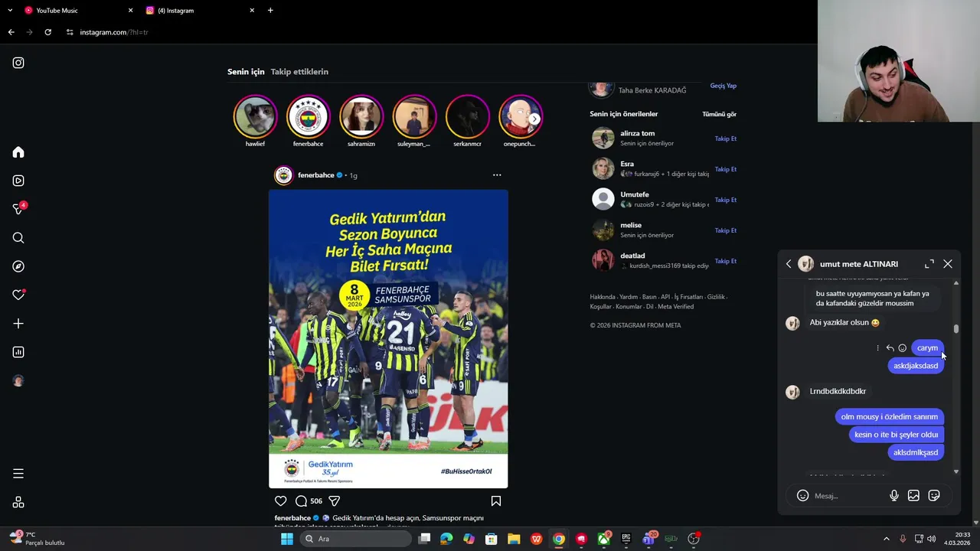This screenshot has height=551, width=980.
Task: Like the fenerbahce post
Action: (281, 501)
